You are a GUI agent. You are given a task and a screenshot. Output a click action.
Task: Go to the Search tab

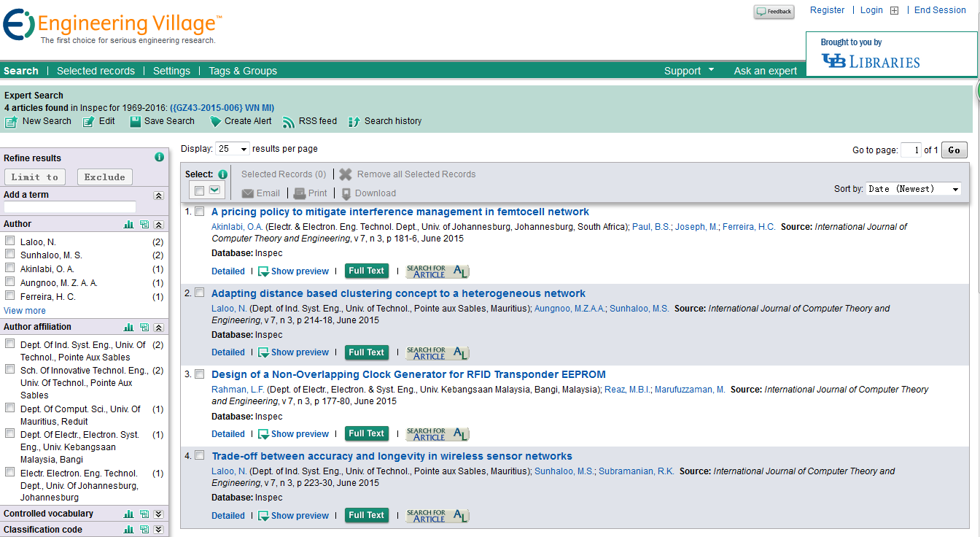[21, 71]
